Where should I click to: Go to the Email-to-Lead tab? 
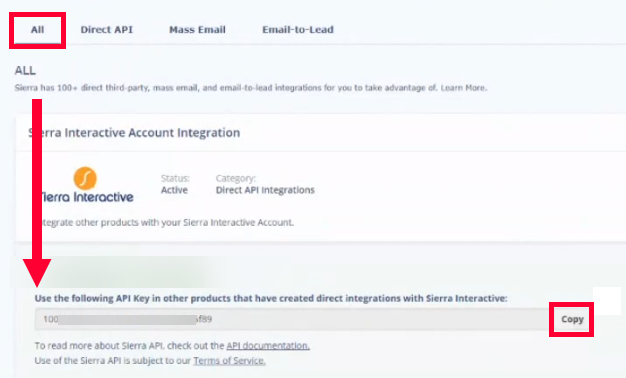pyautogui.click(x=298, y=30)
